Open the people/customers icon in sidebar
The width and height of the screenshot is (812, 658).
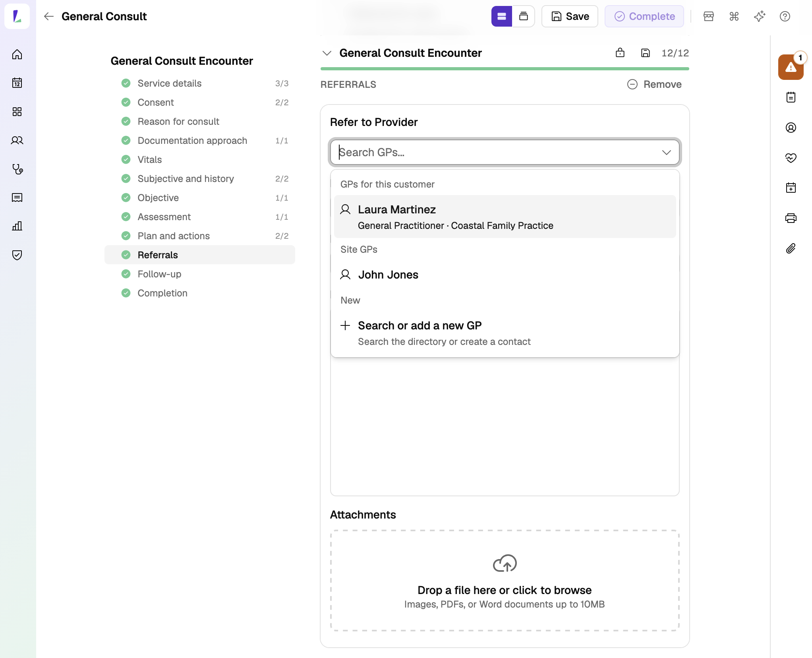[x=17, y=140]
